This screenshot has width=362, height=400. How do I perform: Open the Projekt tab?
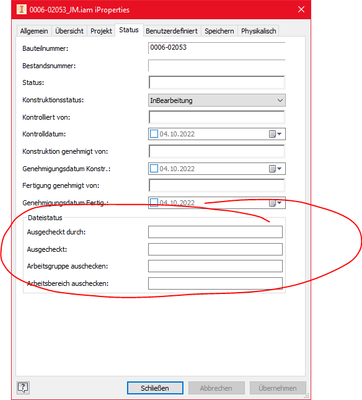101,31
